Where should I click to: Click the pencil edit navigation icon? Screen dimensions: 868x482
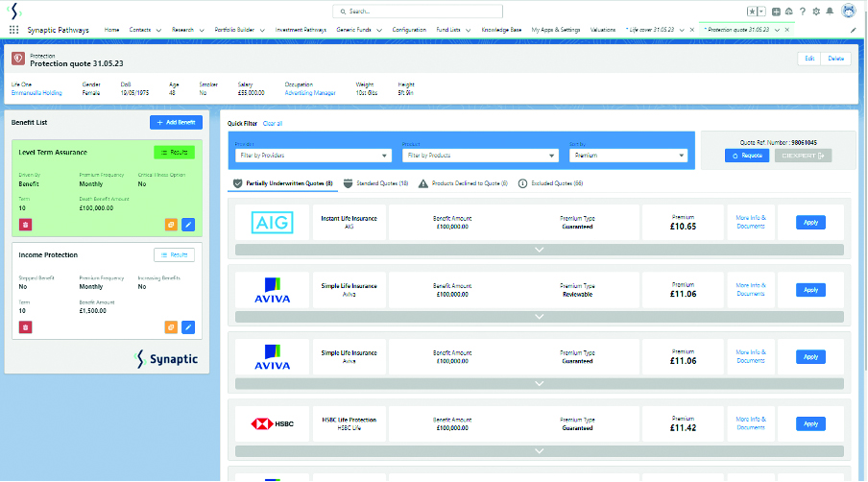pyautogui.click(x=853, y=31)
